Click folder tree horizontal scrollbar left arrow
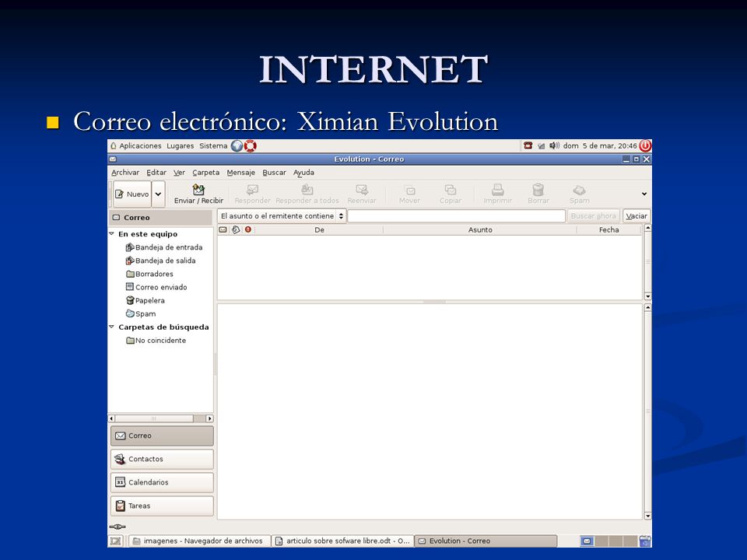The height and width of the screenshot is (560, 747). point(111,418)
